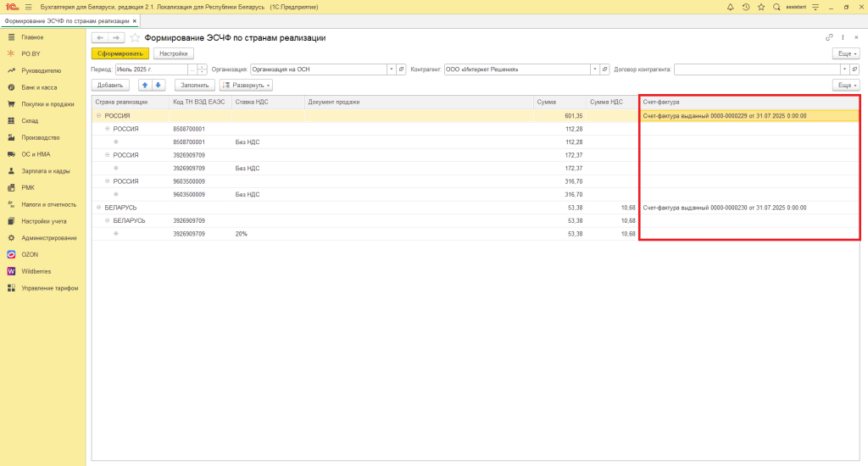
Task: Expand the row with 20% VAT rate
Action: tap(116, 234)
